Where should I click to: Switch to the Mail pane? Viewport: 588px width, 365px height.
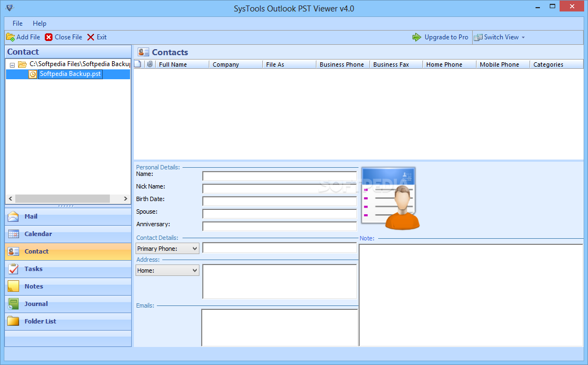coord(68,216)
